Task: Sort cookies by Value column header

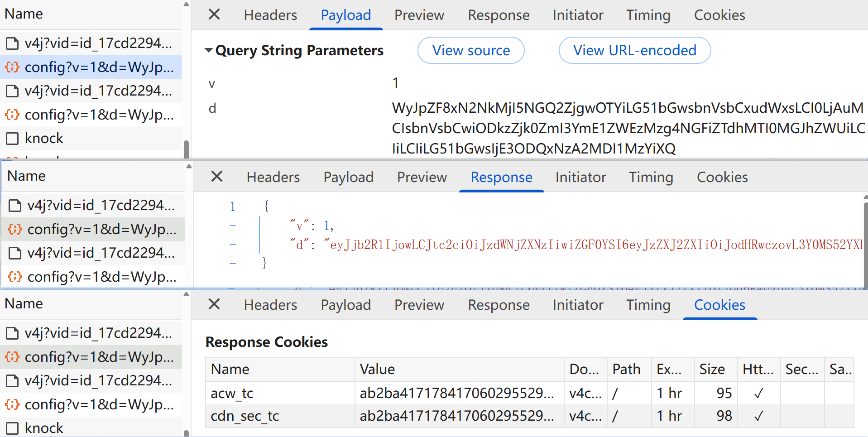Action: pyautogui.click(x=459, y=370)
